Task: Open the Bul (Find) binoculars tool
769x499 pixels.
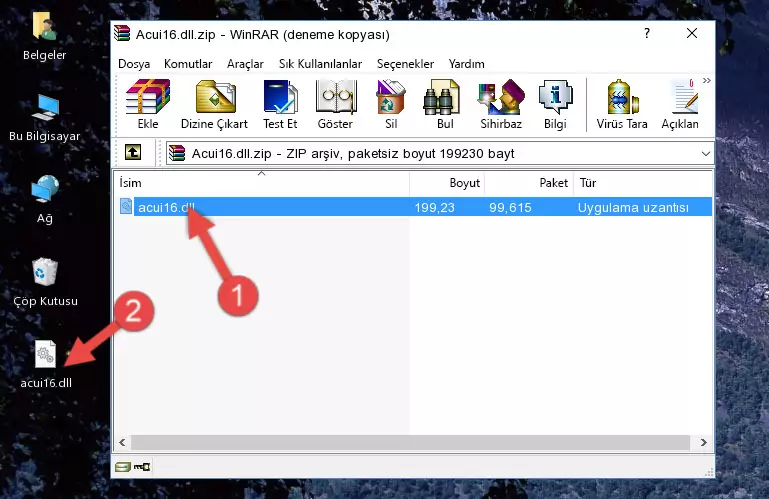Action: [444, 105]
